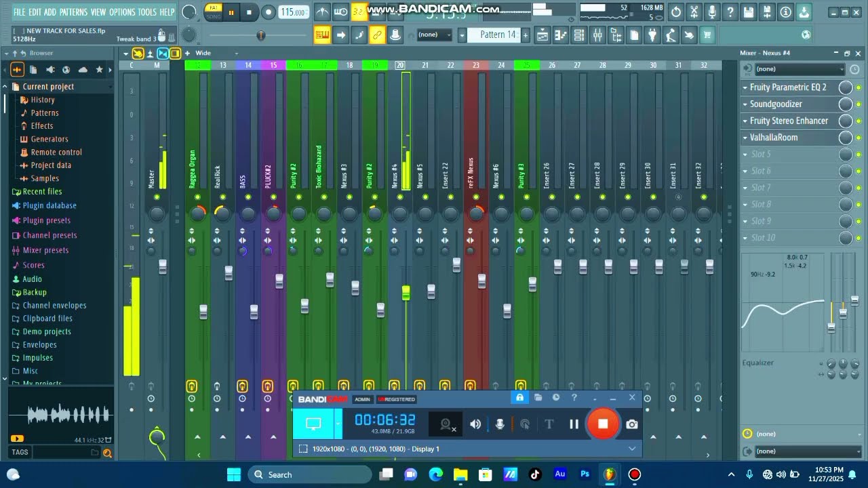The image size is (868, 488).
Task: Open the mixer input (none) dropdown
Action: [x=800, y=68]
